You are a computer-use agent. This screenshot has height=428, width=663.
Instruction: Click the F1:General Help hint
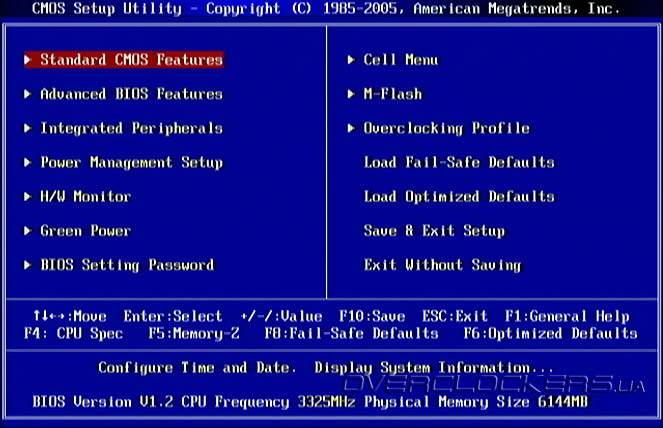tap(567, 316)
